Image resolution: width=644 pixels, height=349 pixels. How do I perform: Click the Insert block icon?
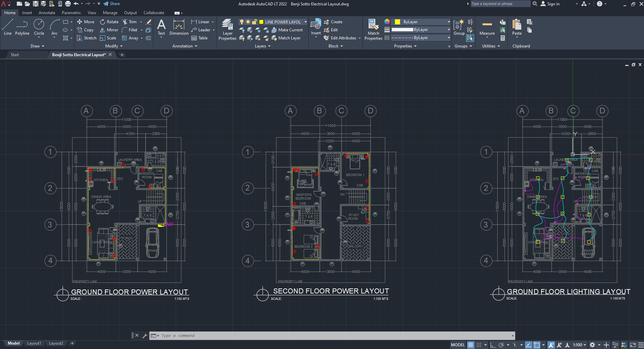coord(316,27)
